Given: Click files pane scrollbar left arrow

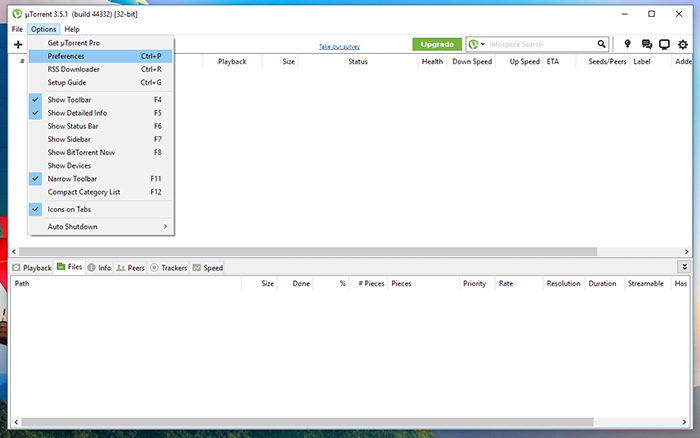Looking at the screenshot, I should (17, 422).
